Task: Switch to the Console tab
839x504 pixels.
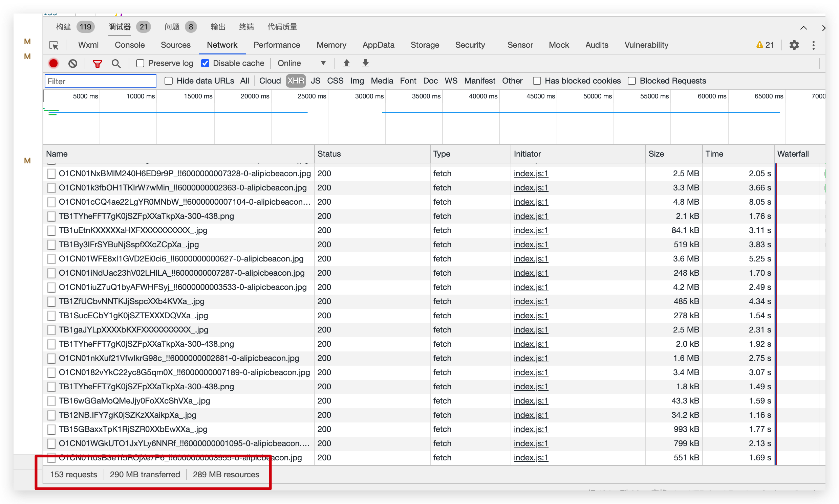Action: tap(130, 45)
